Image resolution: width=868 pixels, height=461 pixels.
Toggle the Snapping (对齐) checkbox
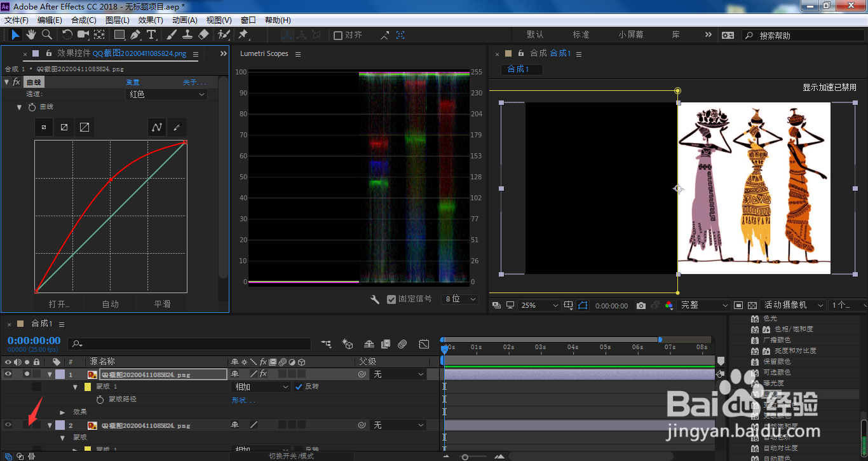338,36
